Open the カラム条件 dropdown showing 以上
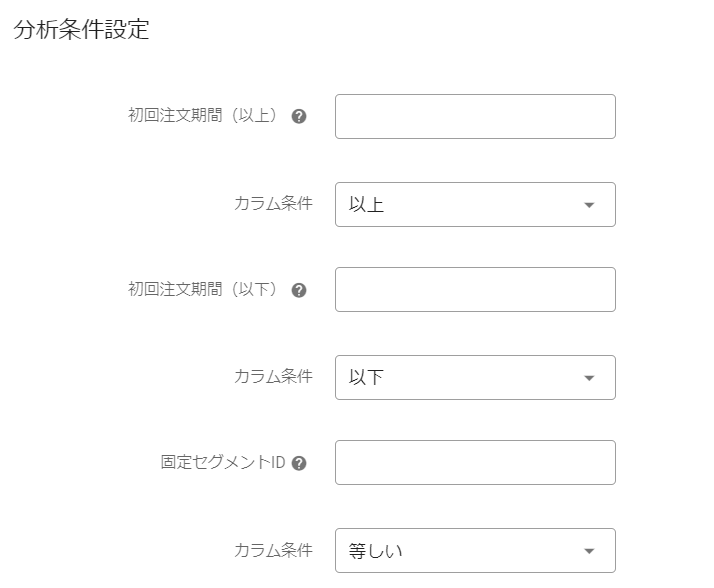Viewport: 714px width, 588px height. click(x=475, y=204)
